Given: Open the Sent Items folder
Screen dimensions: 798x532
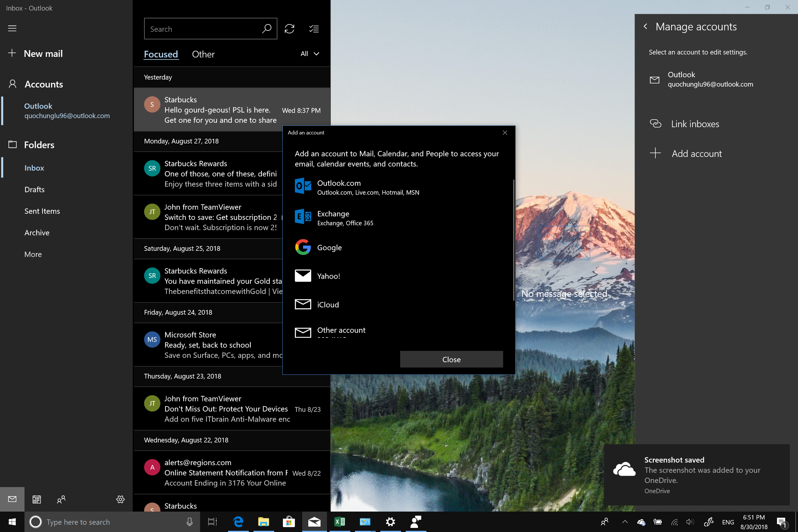Looking at the screenshot, I should [66, 211].
